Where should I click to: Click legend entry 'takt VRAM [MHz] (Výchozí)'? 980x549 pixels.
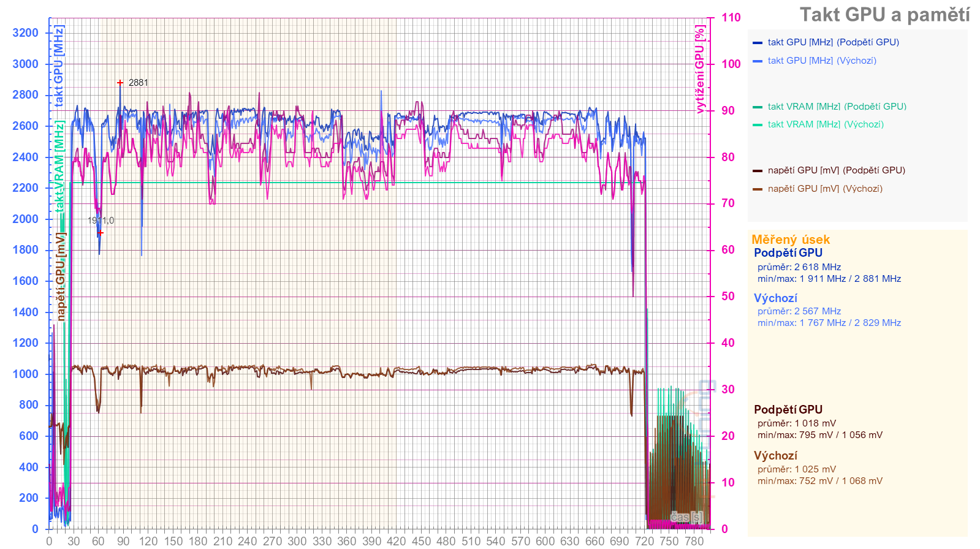pyautogui.click(x=826, y=124)
